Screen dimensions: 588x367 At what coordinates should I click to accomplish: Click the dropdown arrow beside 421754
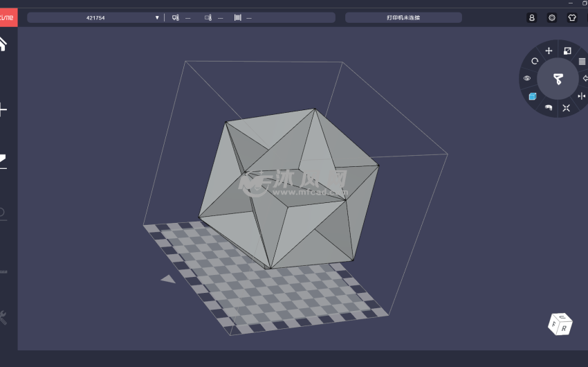click(x=157, y=17)
